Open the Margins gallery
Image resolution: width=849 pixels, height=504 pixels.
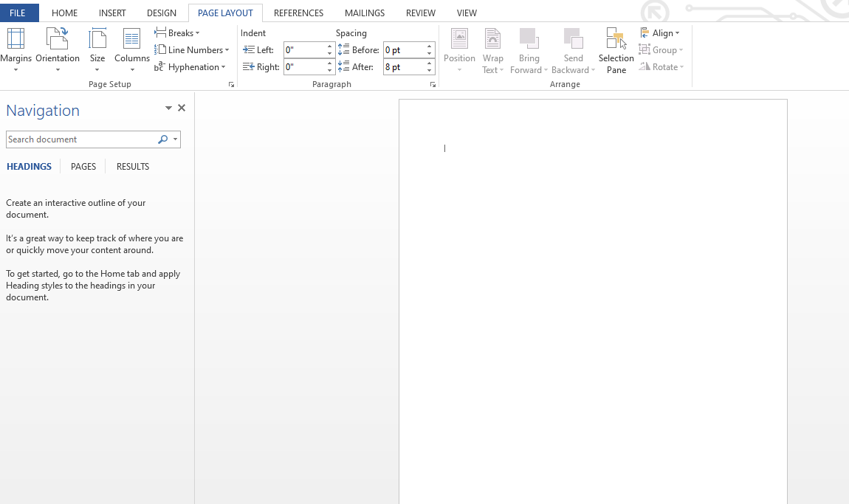pyautogui.click(x=16, y=49)
